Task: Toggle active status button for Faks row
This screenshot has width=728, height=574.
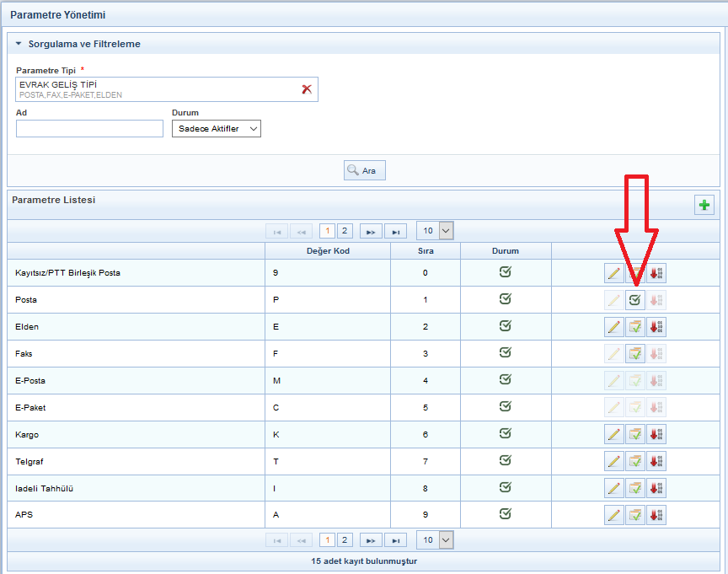Action: tap(635, 354)
